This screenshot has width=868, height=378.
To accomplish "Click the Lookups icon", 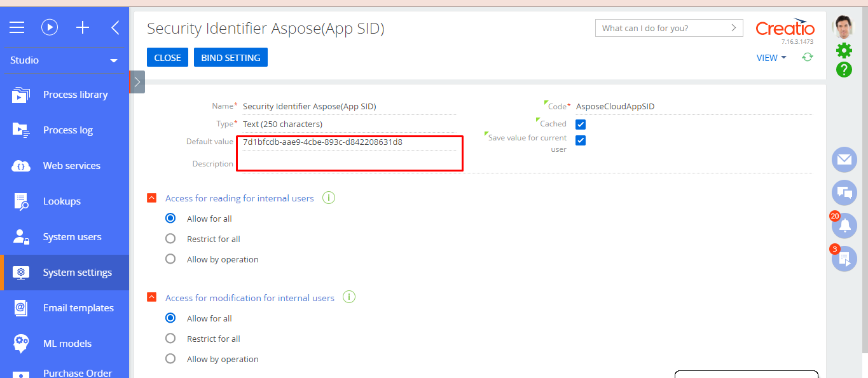I will click(21, 201).
